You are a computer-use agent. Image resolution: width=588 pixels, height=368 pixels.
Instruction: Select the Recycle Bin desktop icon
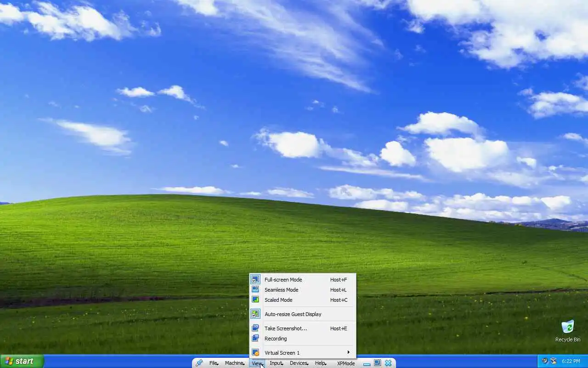[568, 331]
